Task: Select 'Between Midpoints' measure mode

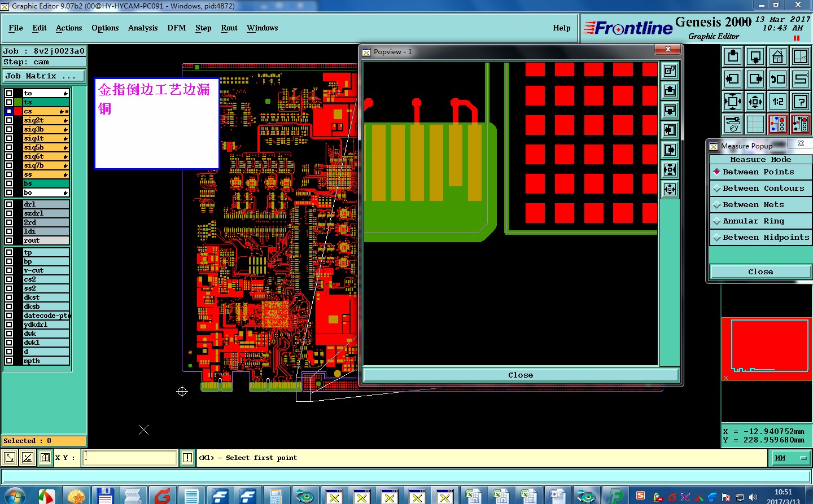Action: point(760,238)
